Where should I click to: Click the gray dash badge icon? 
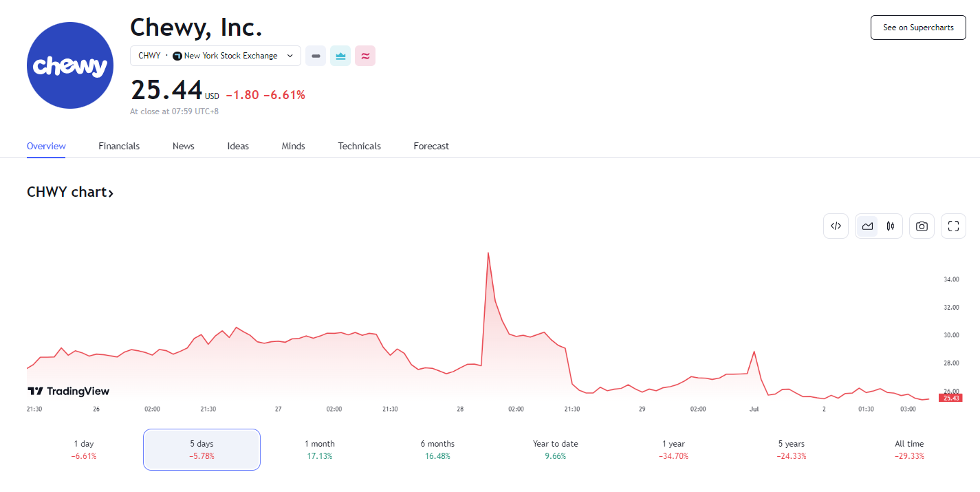(x=316, y=56)
